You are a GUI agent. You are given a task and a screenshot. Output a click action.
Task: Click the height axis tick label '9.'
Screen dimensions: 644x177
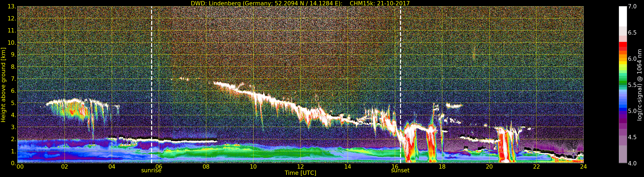(13, 55)
